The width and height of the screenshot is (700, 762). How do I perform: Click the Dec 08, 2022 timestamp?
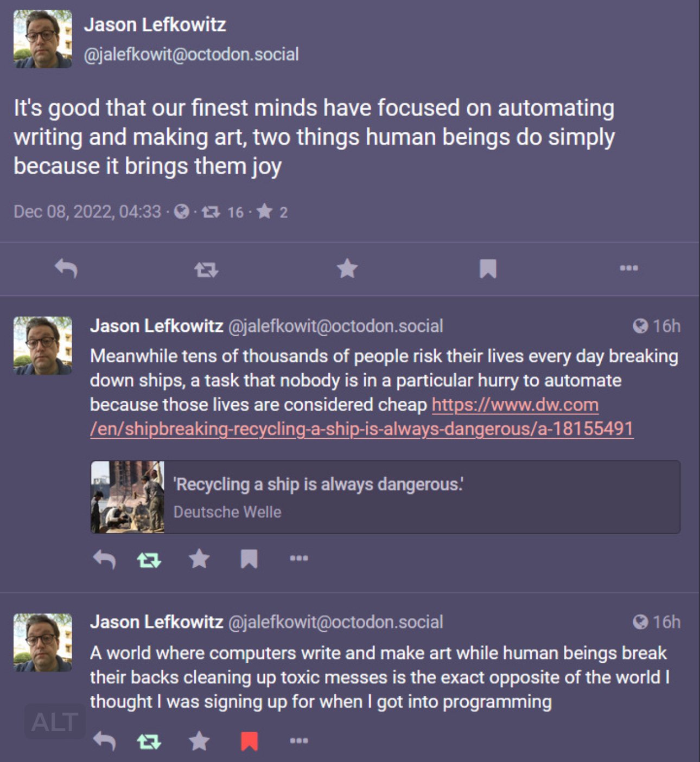click(x=87, y=212)
